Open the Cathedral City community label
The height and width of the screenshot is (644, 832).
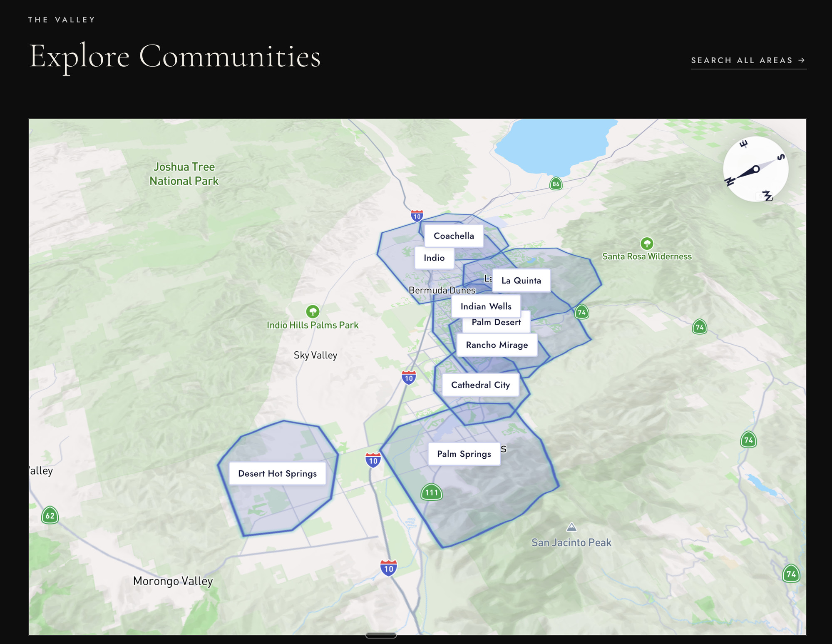point(480,385)
